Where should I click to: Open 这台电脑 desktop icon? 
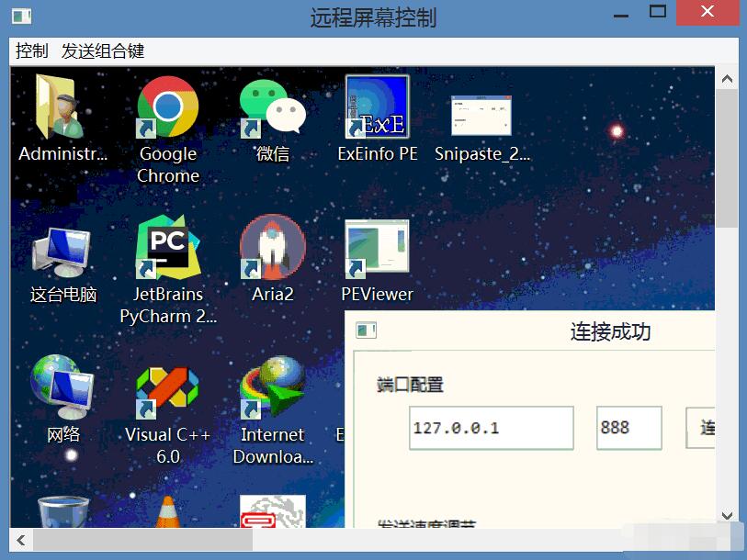pyautogui.click(x=62, y=252)
